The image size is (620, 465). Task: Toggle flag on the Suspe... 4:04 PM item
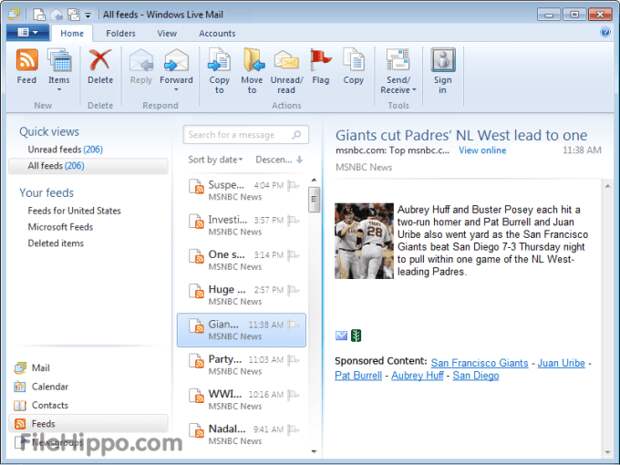point(293,185)
